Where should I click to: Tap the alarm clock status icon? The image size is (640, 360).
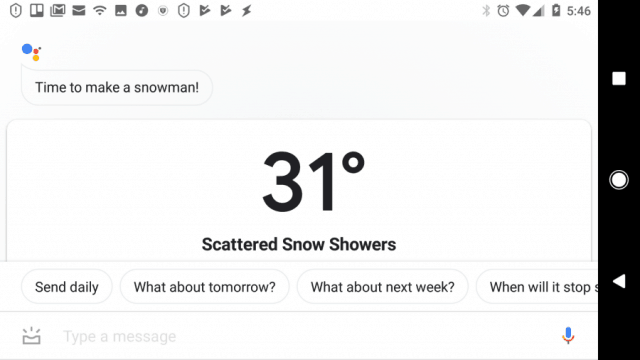coord(503,11)
